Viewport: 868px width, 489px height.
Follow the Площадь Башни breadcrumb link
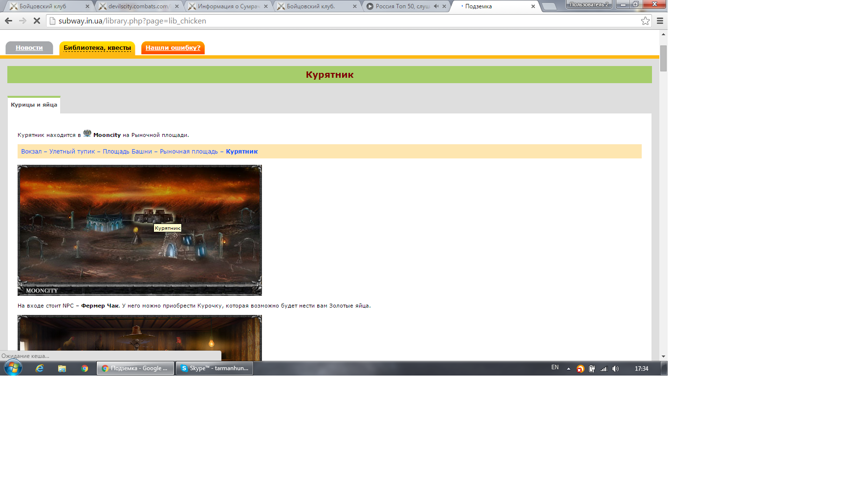pos(127,152)
